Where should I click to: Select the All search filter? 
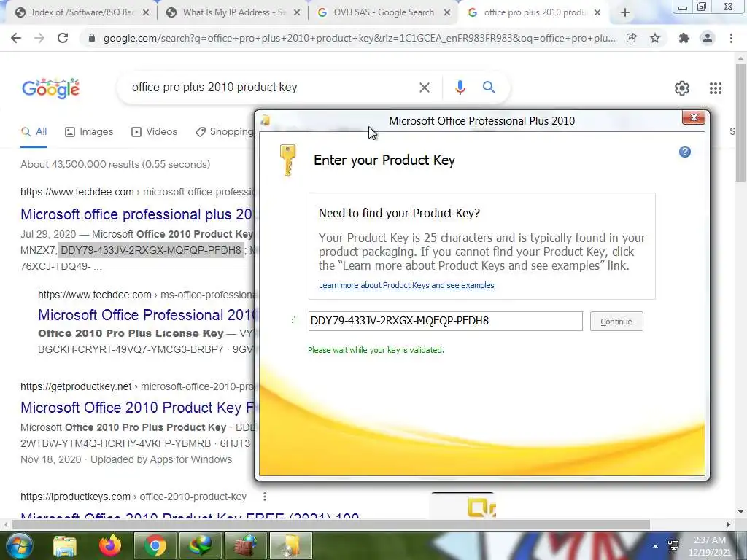(x=34, y=132)
